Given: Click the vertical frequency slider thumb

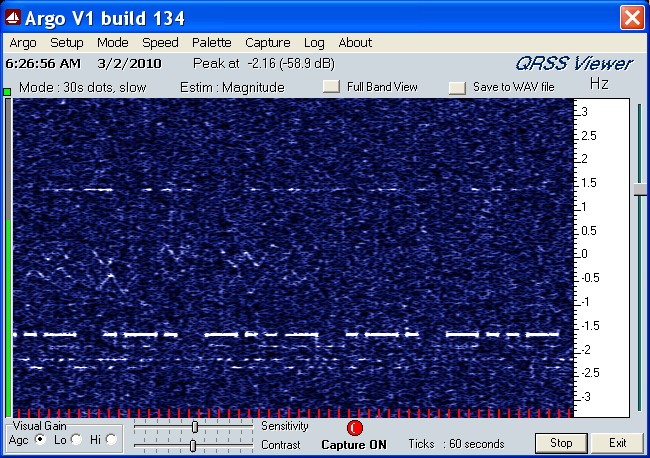Looking at the screenshot, I should (x=640, y=190).
